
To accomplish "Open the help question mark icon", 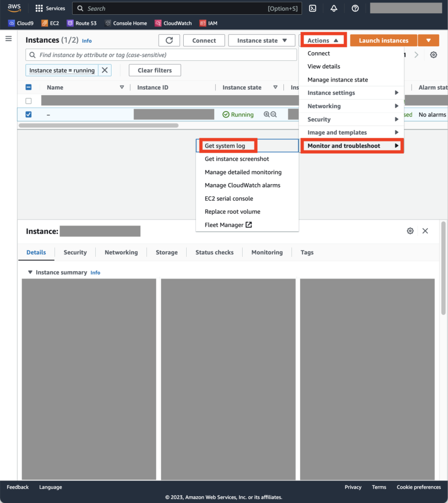I will pos(355,8).
